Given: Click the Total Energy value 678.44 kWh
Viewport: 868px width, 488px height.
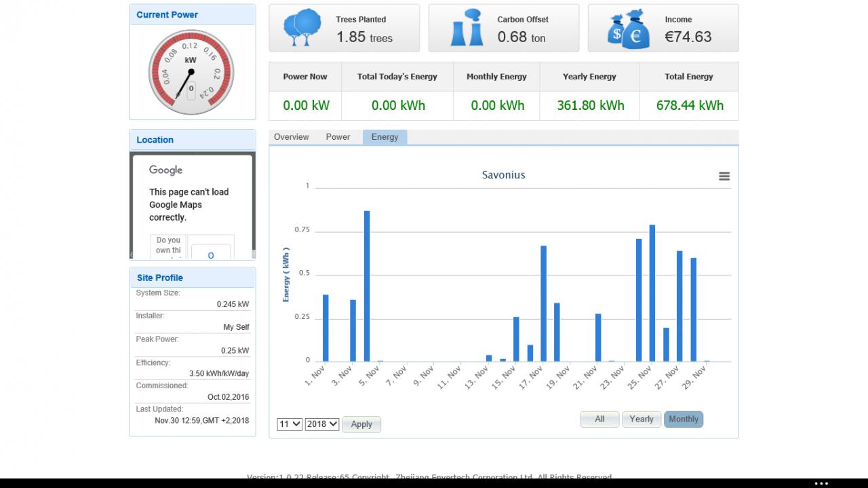Looking at the screenshot, I should 690,105.
